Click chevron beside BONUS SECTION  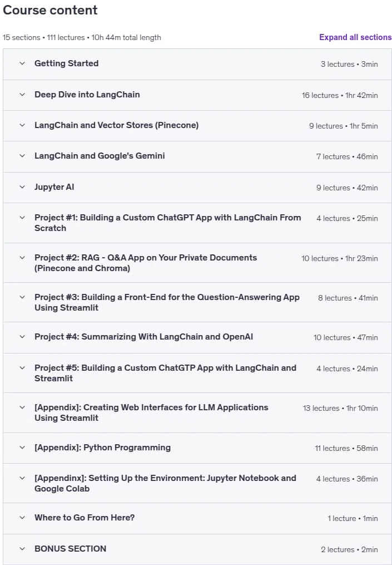pos(22,549)
